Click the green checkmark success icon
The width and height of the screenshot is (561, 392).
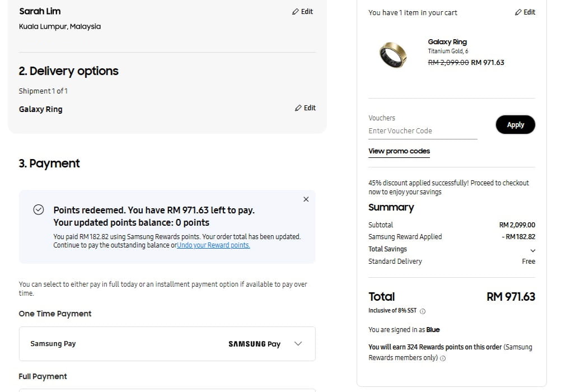[x=39, y=209]
